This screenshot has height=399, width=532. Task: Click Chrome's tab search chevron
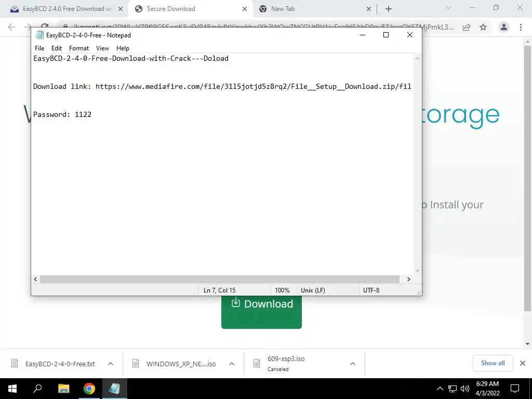tap(448, 7)
